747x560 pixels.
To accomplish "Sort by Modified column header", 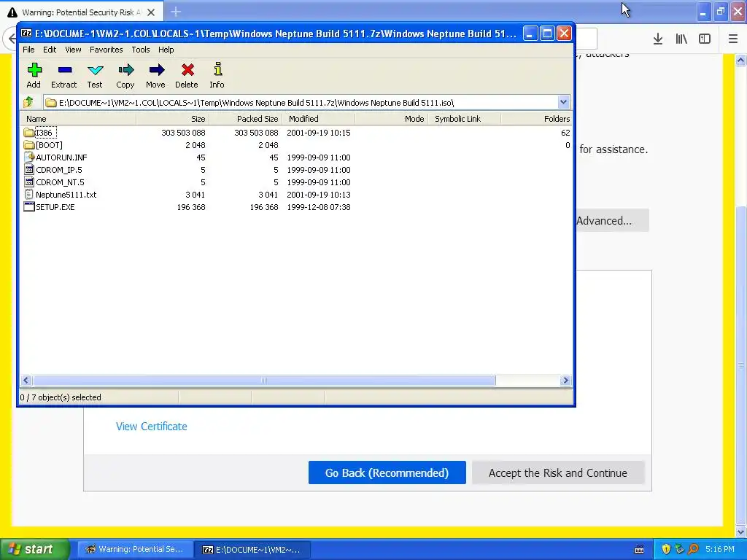I will coord(318,119).
